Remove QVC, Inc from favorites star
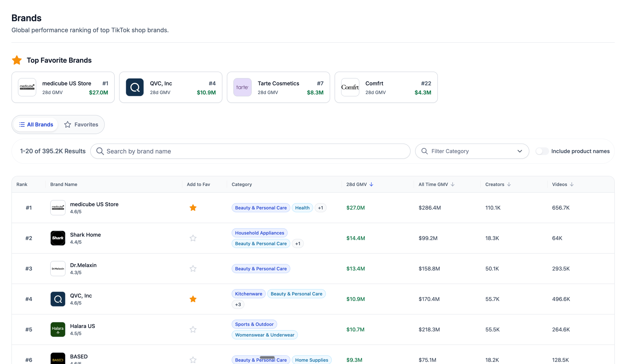 click(x=193, y=299)
